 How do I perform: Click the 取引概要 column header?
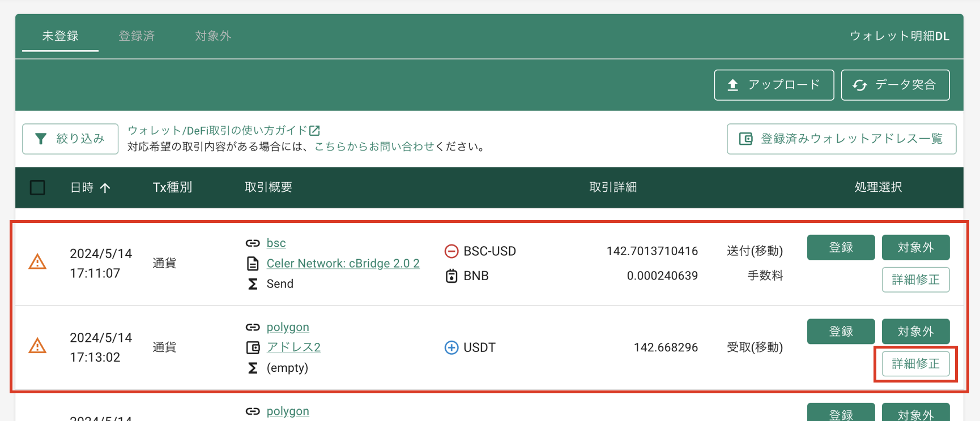point(269,187)
